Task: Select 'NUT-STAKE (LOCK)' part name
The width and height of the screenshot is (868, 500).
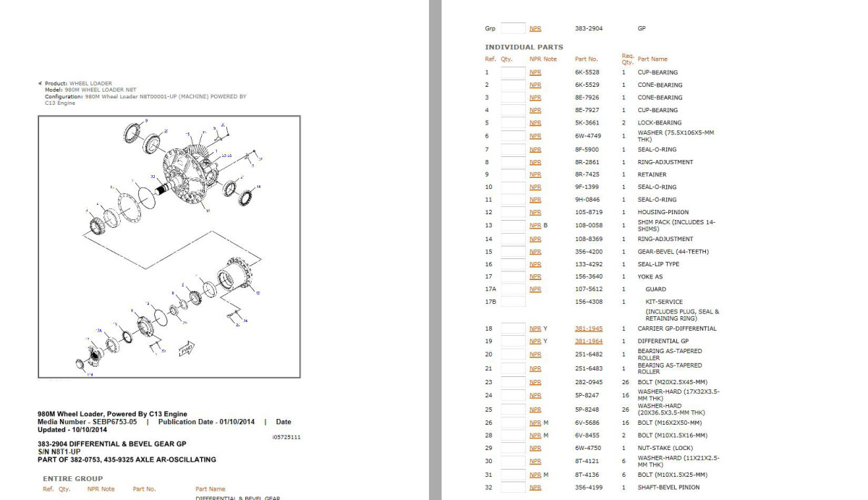Action: coord(665,449)
